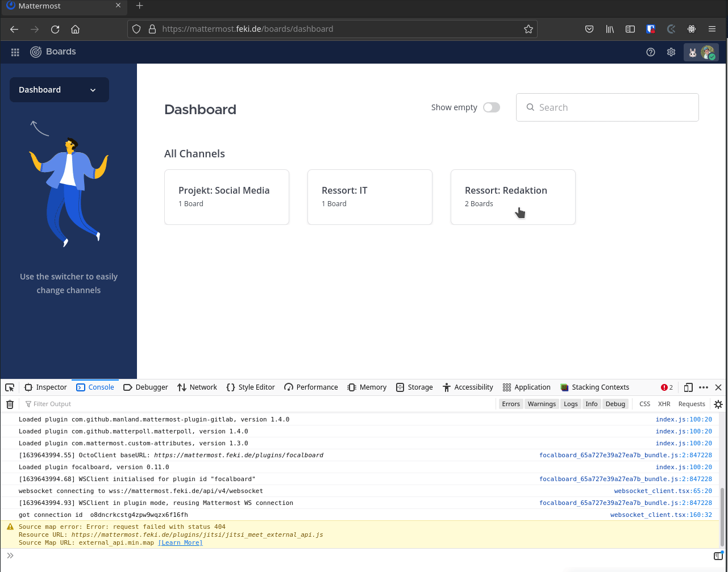728x572 pixels.
Task: Click the board Search input field
Action: tap(607, 107)
